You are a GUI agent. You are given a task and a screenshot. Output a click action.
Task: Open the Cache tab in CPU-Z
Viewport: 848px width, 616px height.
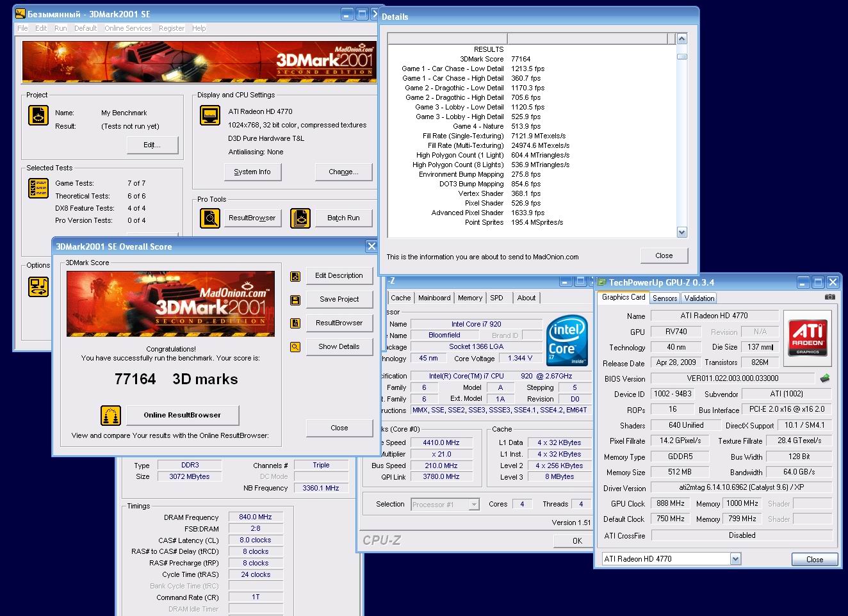coord(401,298)
